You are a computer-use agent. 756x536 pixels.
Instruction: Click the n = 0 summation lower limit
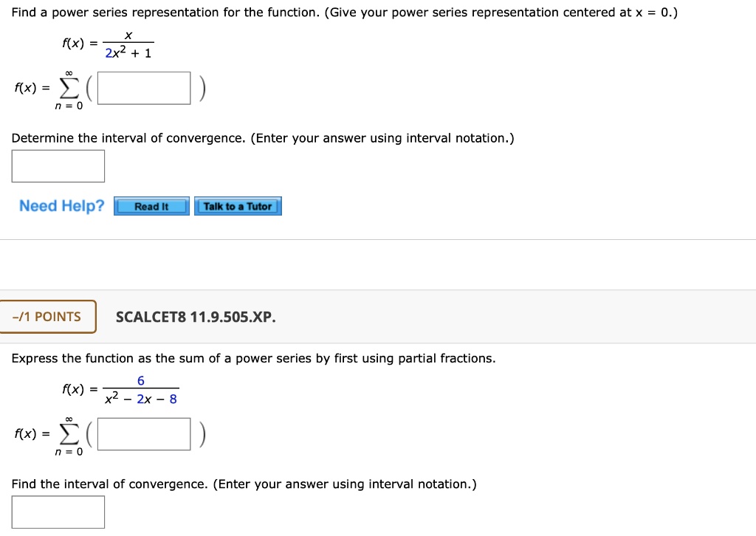tap(69, 106)
